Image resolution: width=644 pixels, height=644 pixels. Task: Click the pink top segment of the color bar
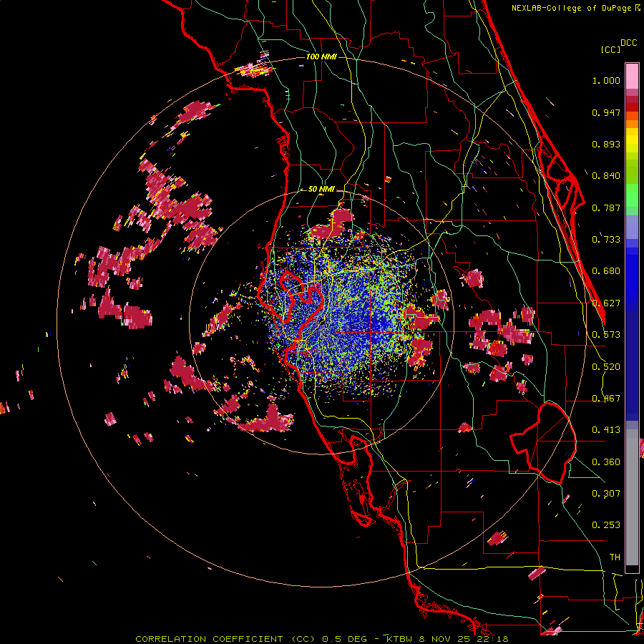tap(632, 76)
